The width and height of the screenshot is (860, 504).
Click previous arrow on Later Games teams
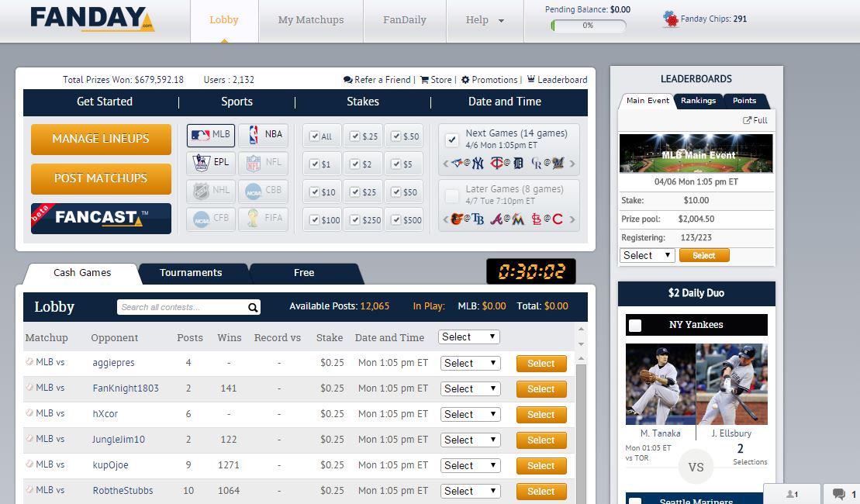[x=445, y=219]
